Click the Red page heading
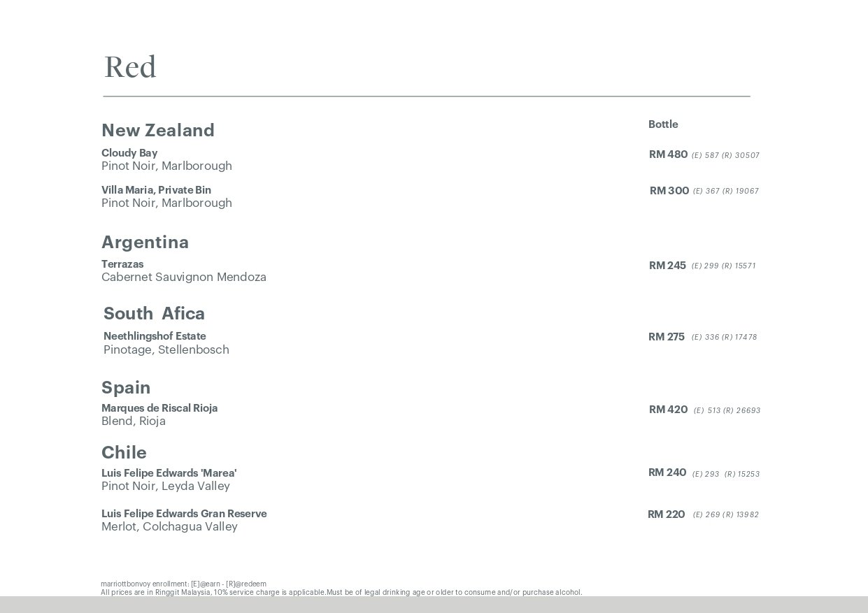This screenshot has height=613, width=868. click(x=130, y=68)
